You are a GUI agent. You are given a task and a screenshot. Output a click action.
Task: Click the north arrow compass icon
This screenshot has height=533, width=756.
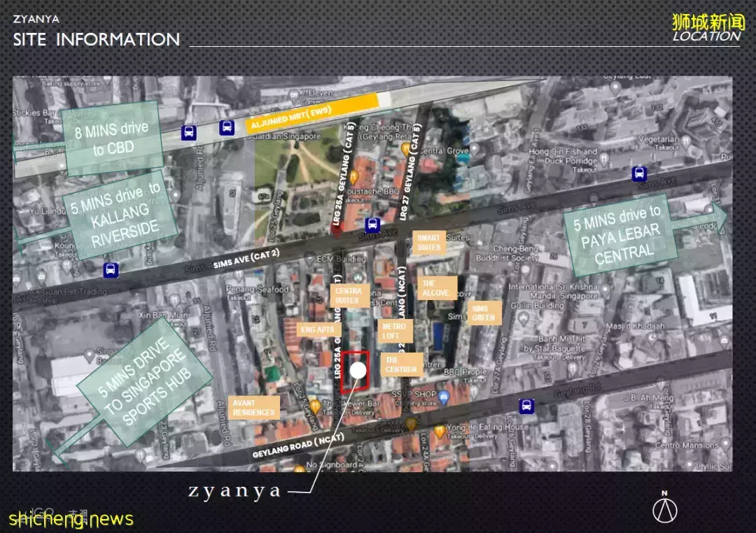[664, 508]
